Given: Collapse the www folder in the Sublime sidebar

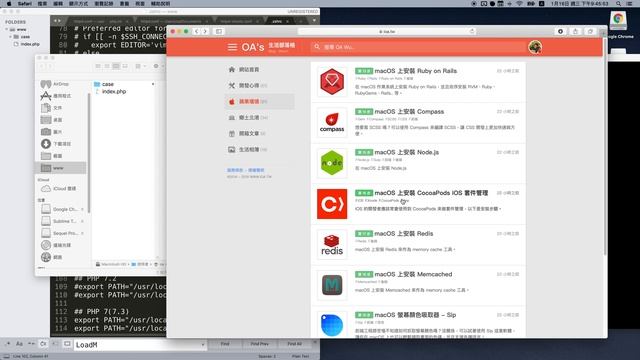Looking at the screenshot, I should click(x=7, y=29).
